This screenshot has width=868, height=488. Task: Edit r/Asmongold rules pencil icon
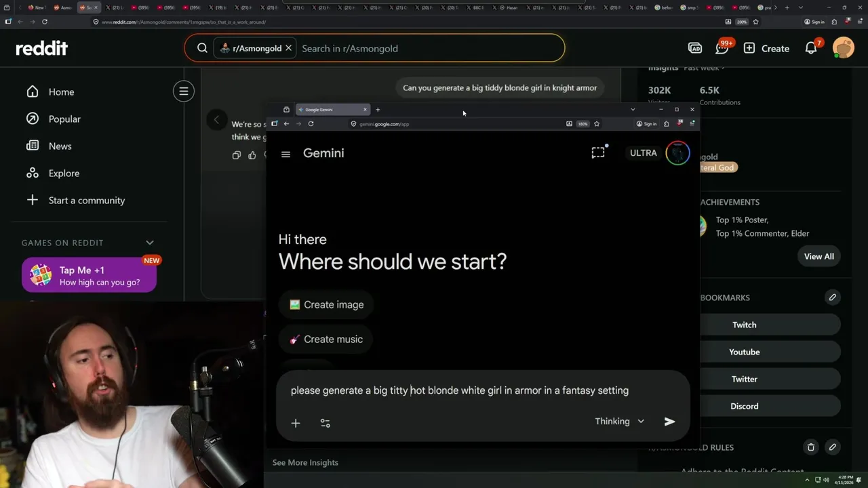coord(832,447)
